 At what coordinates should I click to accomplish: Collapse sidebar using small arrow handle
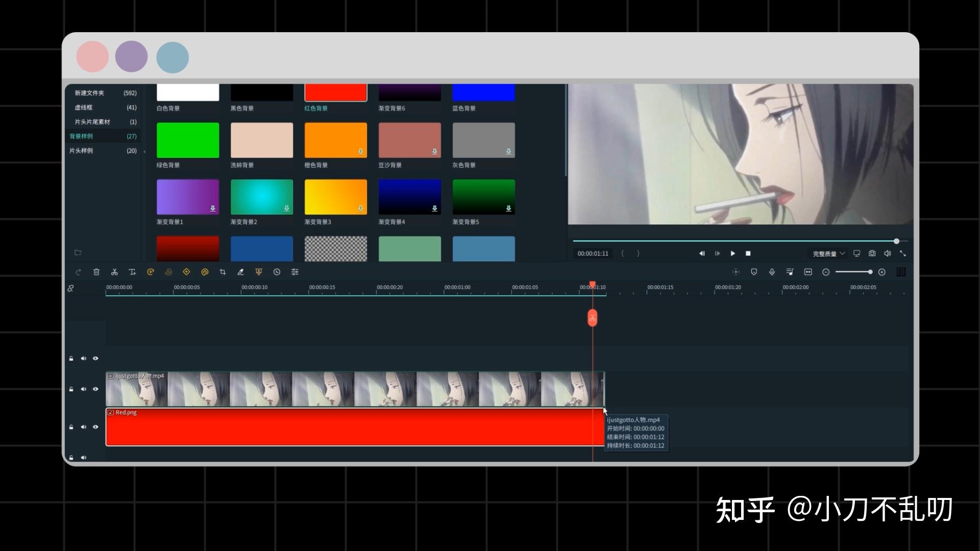click(144, 152)
